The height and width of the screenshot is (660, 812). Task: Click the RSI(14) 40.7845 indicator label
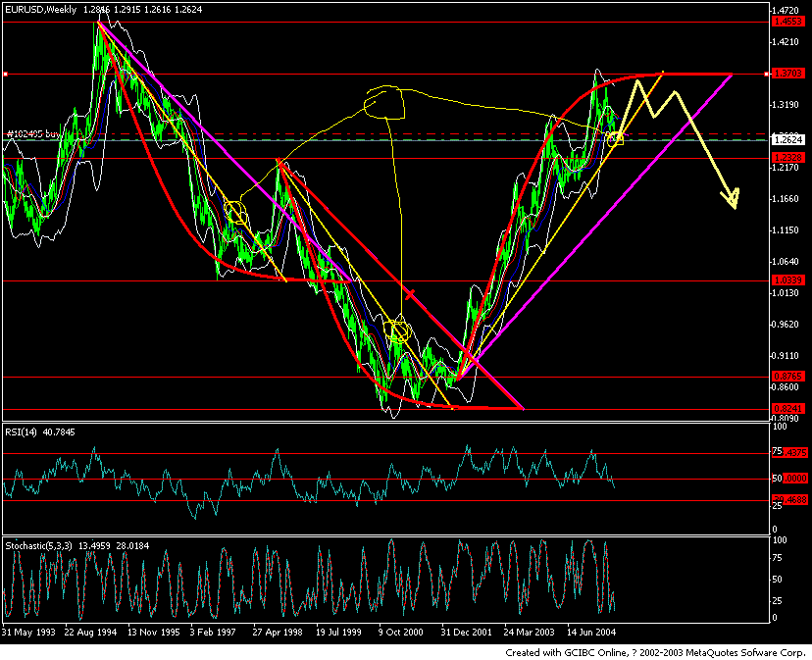coord(40,432)
